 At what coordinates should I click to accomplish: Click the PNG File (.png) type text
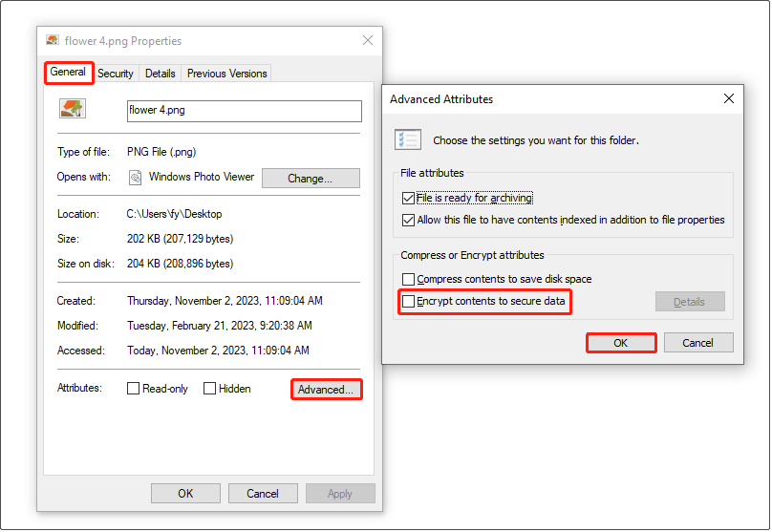tap(161, 152)
